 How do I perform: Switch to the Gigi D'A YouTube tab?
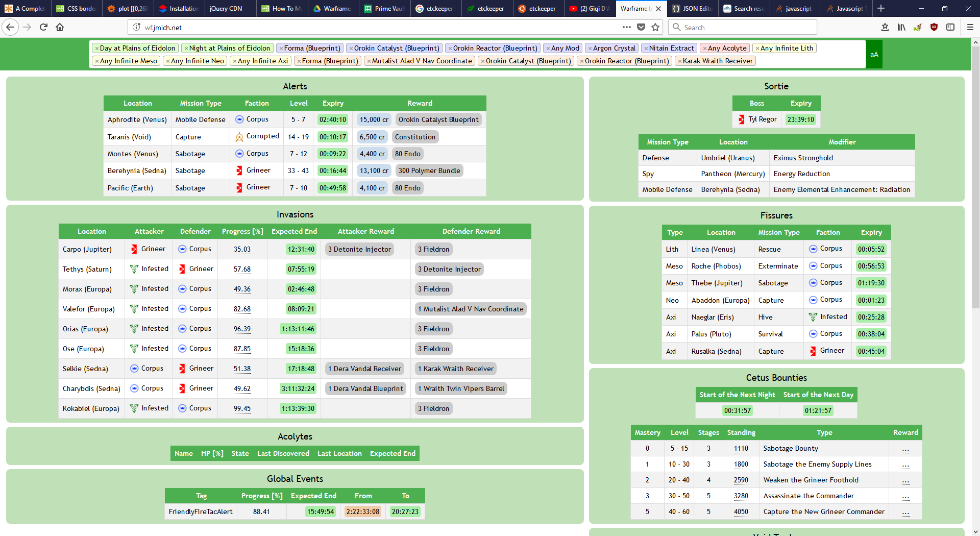tap(590, 9)
